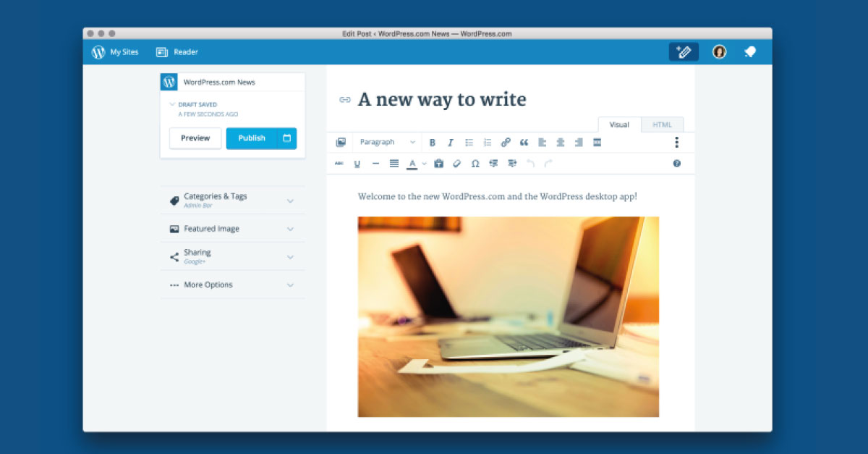The image size is (868, 454).
Task: Click the Preview button
Action: point(195,138)
